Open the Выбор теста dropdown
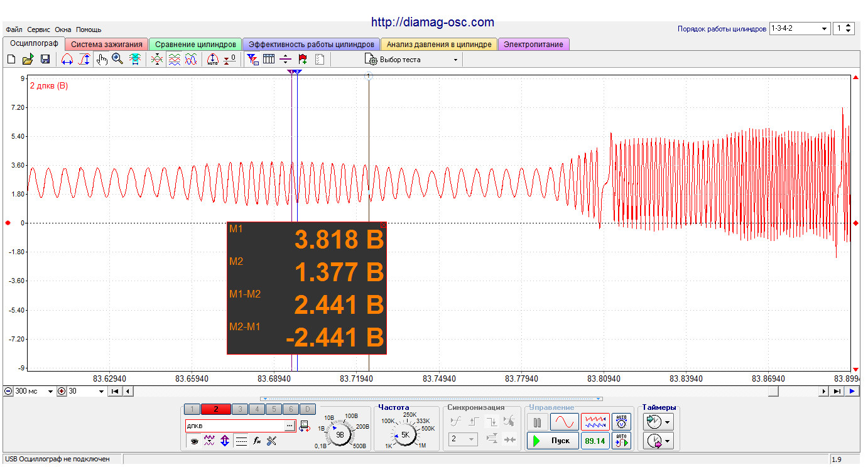Viewport: 868px width, 467px height. pos(412,60)
